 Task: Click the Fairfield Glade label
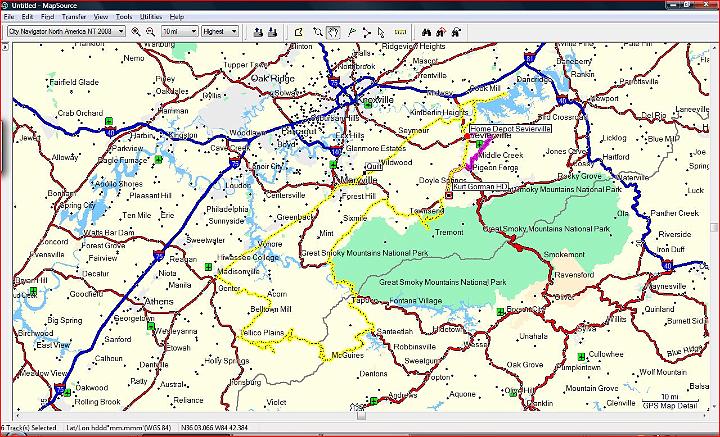(74, 82)
